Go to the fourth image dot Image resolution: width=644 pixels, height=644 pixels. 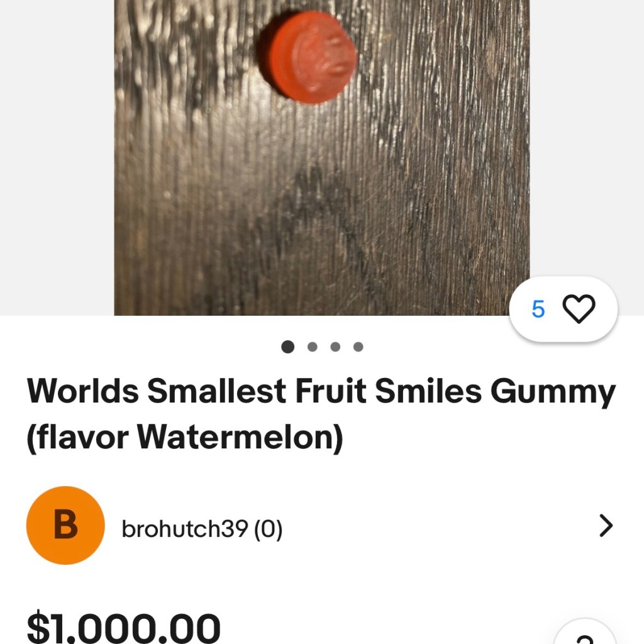358,347
